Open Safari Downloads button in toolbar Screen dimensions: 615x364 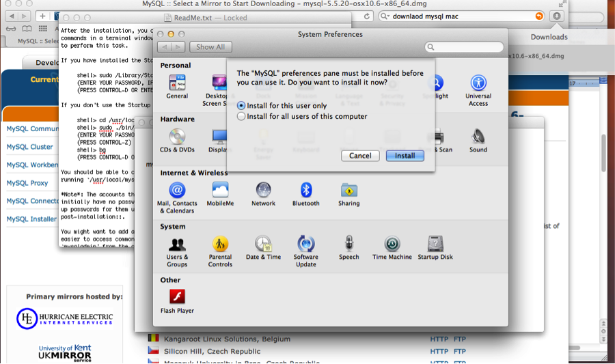point(558,16)
